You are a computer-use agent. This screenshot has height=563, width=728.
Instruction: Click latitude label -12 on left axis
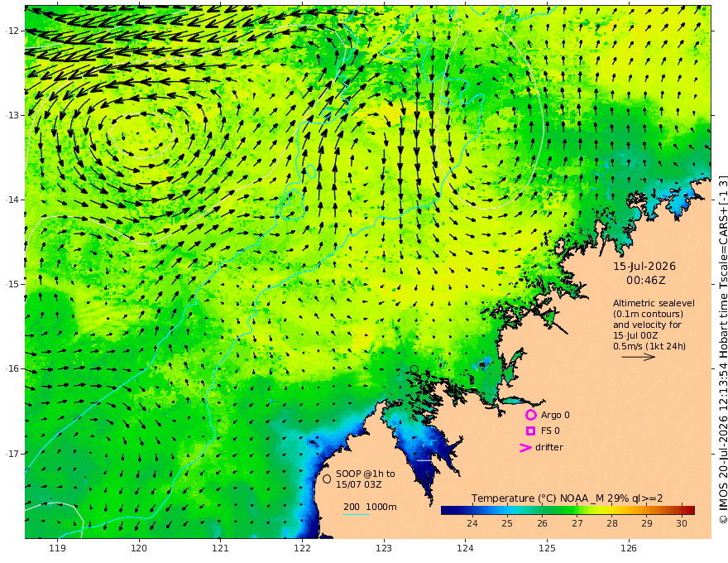tap(12, 31)
